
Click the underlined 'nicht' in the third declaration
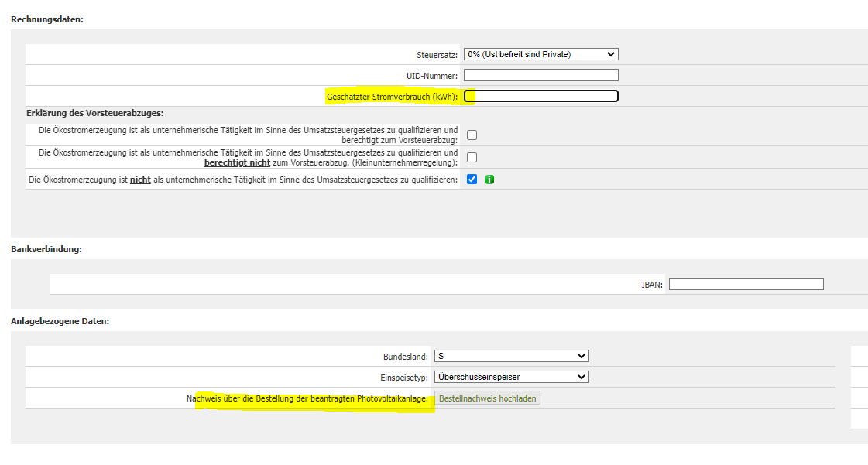point(141,180)
